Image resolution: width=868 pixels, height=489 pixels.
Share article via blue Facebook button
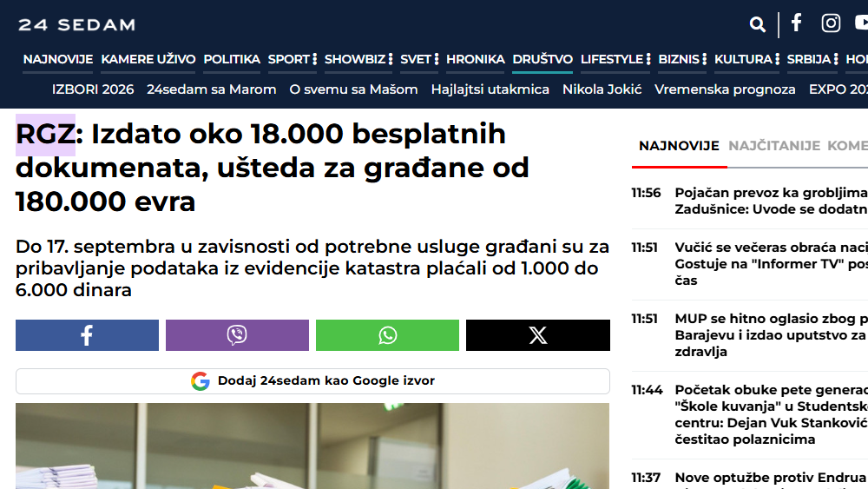[x=87, y=335]
